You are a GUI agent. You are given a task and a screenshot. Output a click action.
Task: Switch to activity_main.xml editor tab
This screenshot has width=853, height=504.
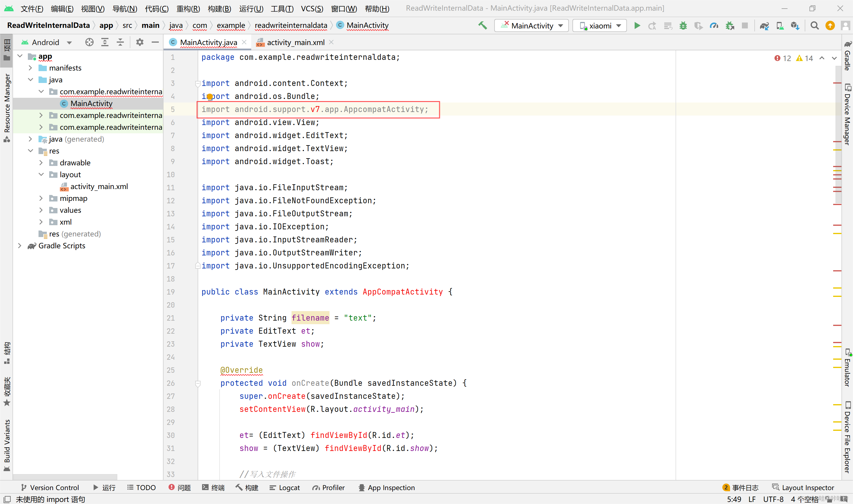click(295, 42)
